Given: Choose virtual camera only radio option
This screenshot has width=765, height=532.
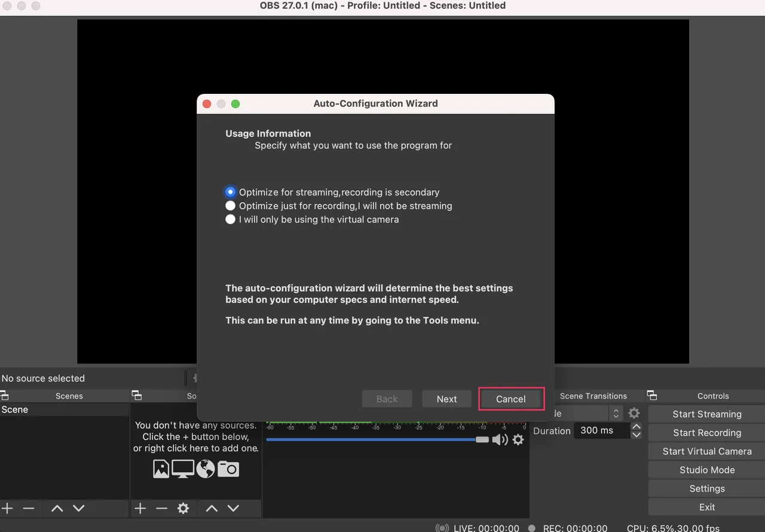Looking at the screenshot, I should pos(230,219).
